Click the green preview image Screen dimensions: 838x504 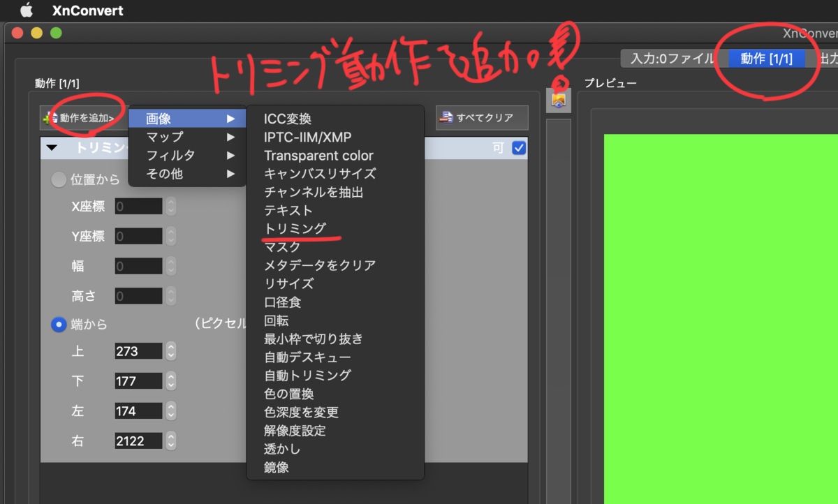(x=721, y=318)
